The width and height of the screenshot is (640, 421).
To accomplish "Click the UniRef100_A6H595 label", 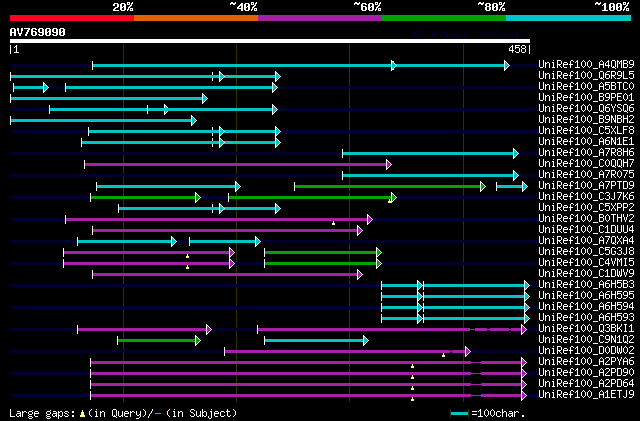I will click(x=586, y=296).
